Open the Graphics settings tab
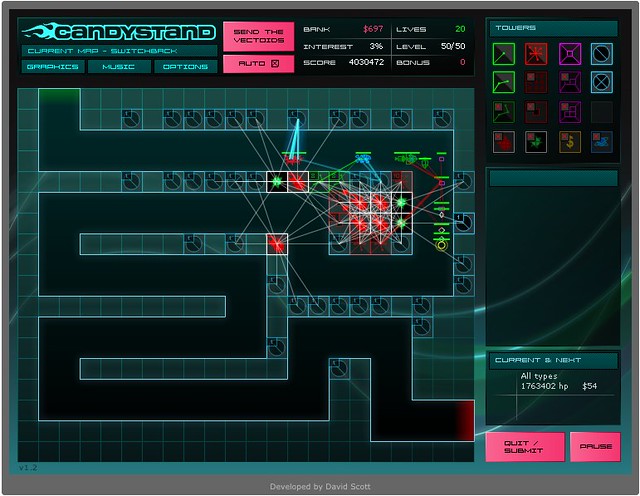This screenshot has height=496, width=640. [53, 67]
